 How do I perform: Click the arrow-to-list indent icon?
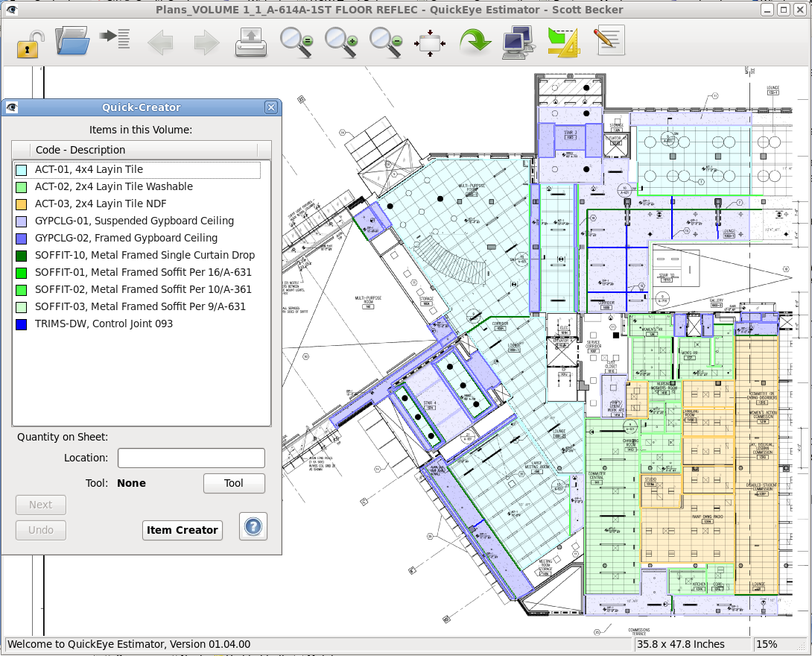[115, 39]
